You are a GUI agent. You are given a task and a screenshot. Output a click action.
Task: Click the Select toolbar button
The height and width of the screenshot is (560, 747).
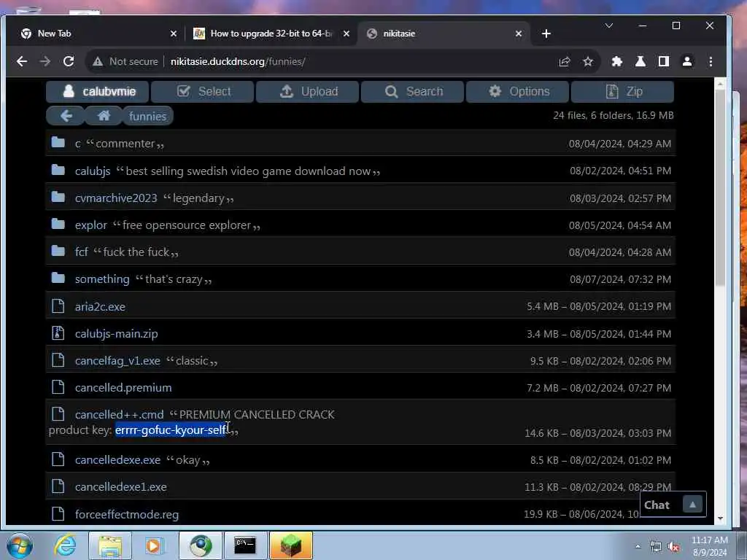pos(203,91)
